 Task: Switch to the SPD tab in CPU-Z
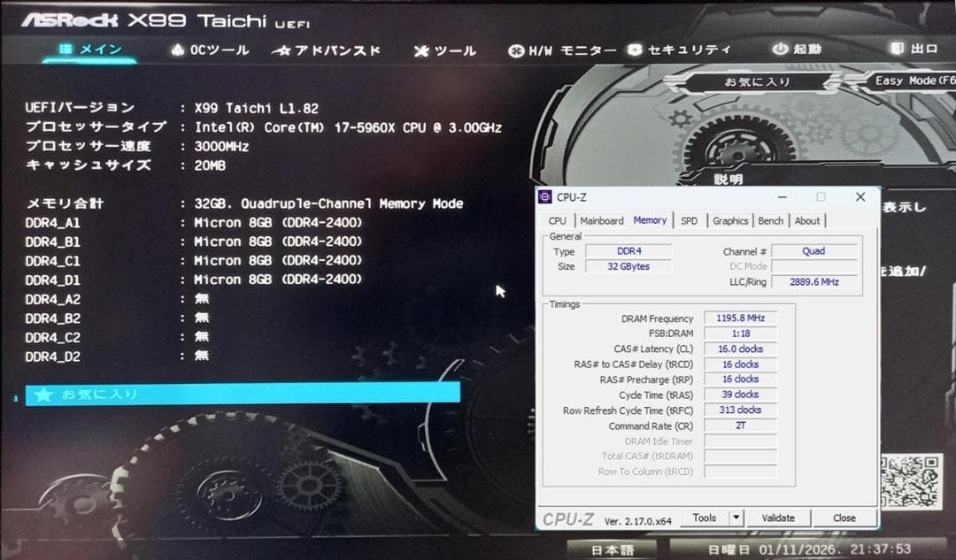[x=690, y=220]
